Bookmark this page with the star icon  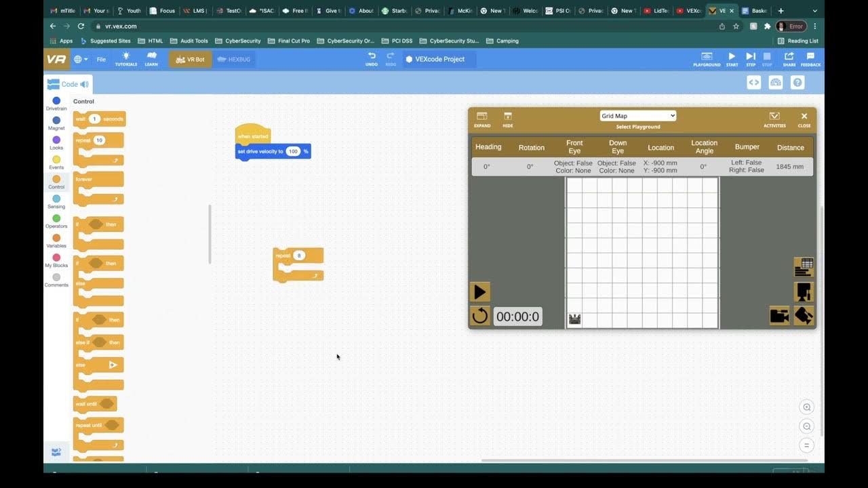pyautogui.click(x=736, y=26)
